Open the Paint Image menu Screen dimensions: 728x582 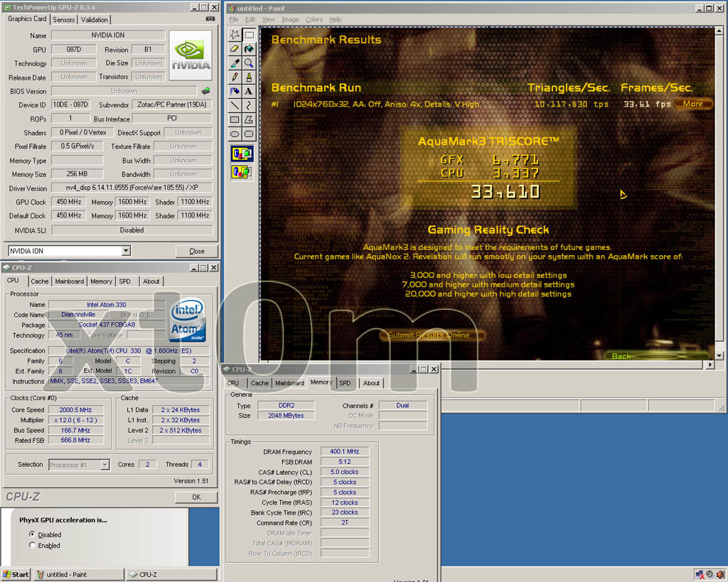290,19
